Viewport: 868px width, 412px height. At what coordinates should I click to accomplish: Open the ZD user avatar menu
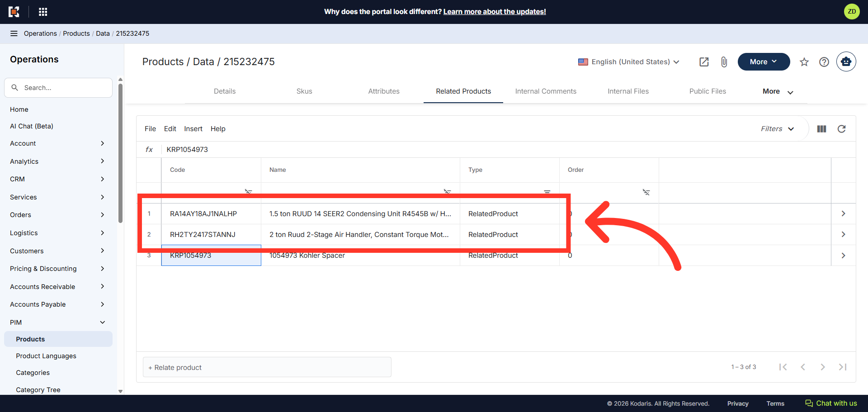pos(852,12)
